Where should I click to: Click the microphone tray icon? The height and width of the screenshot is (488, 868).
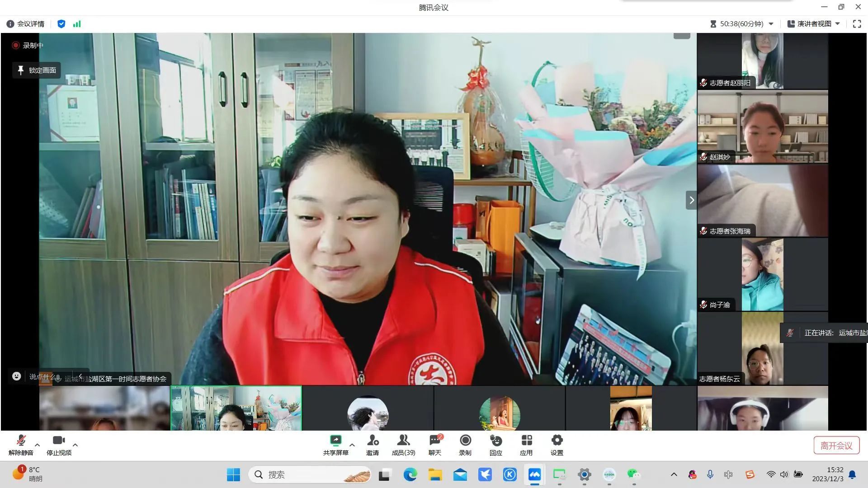(x=710, y=474)
